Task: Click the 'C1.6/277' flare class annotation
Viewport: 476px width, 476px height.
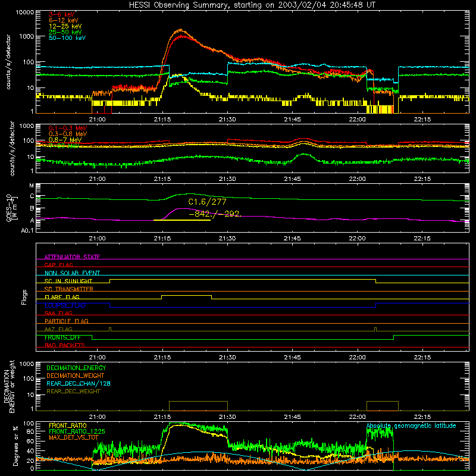Action: point(207,202)
